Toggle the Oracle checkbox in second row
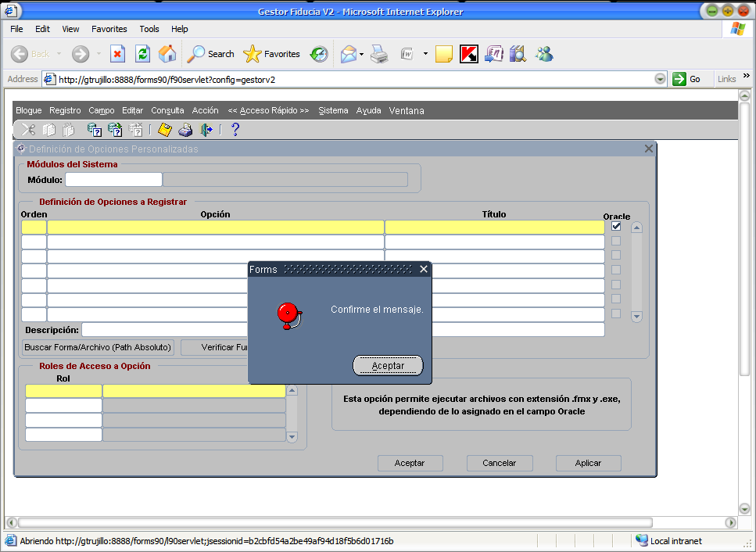The height and width of the screenshot is (552, 756). coord(616,241)
